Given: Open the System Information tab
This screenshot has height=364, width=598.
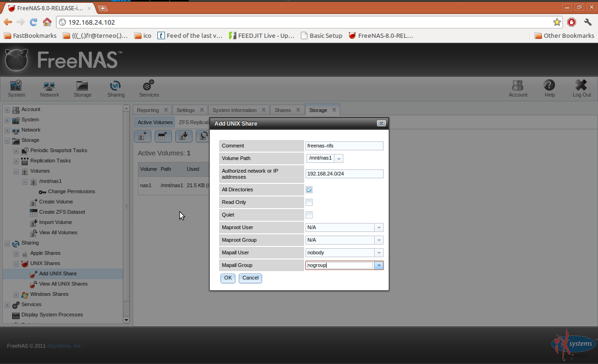Looking at the screenshot, I should pyautogui.click(x=235, y=110).
